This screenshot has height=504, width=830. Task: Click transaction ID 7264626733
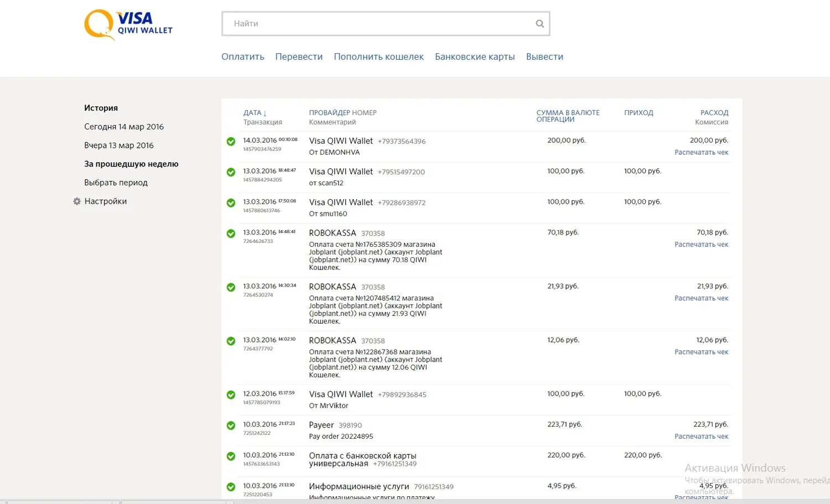258,241
